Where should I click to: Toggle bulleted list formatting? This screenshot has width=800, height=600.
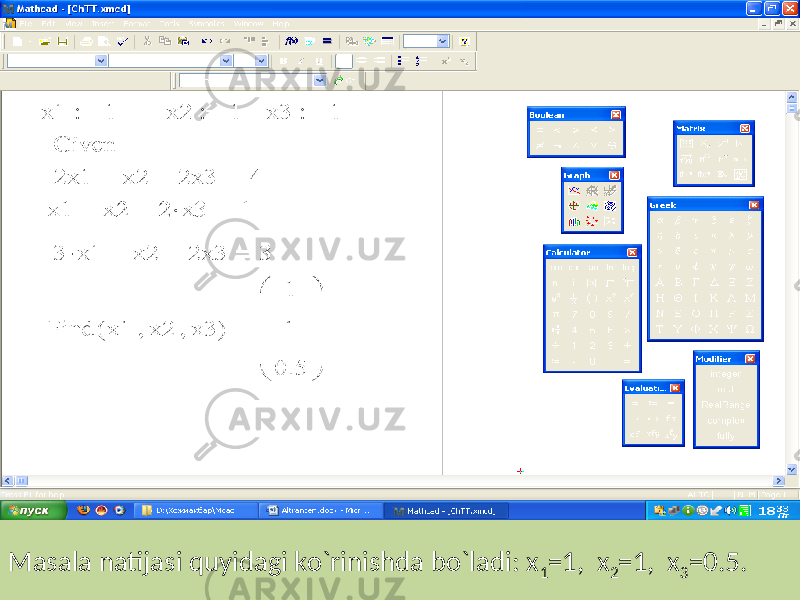[x=401, y=61]
